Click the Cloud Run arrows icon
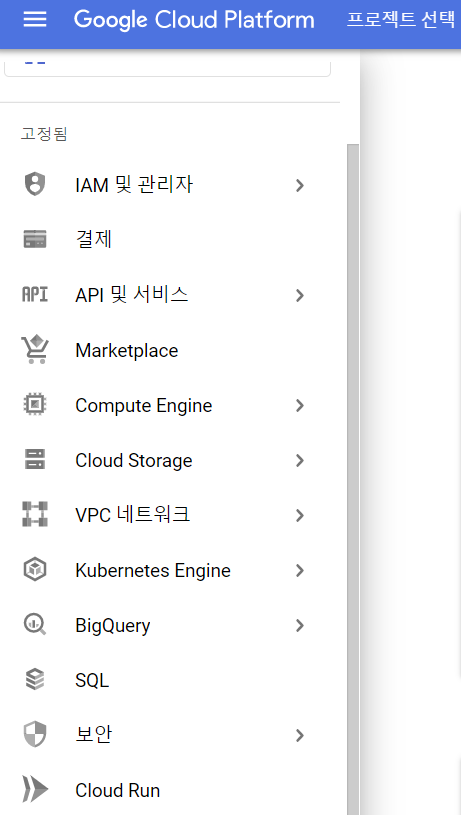The height and width of the screenshot is (815, 461). coord(35,790)
